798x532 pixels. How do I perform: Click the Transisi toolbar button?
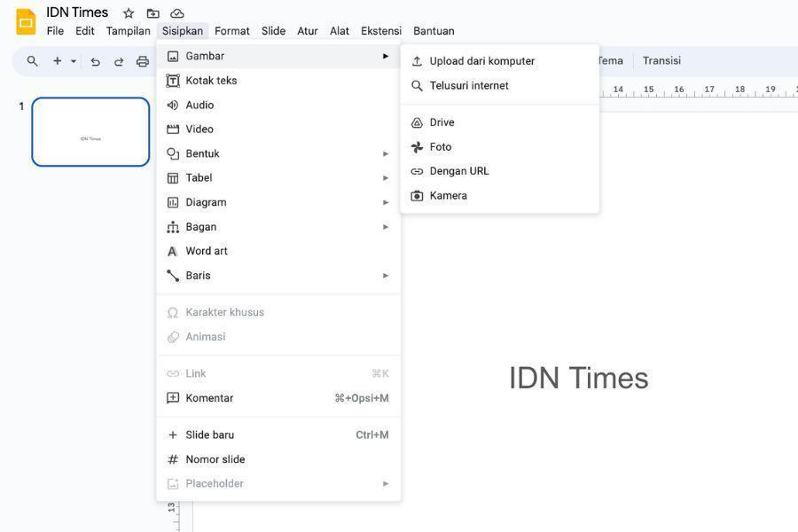coord(661,60)
